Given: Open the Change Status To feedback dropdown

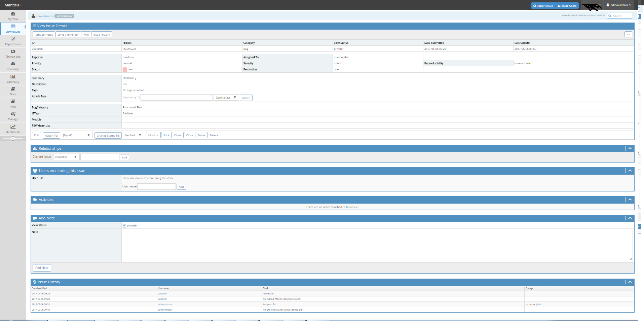Looking at the screenshot, I should tap(133, 135).
